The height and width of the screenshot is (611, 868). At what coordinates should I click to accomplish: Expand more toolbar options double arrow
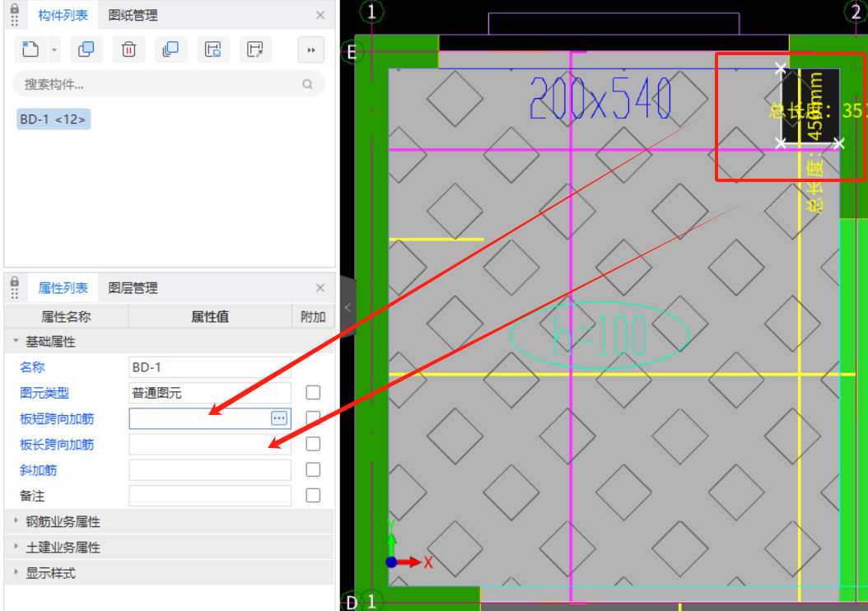coord(311,49)
